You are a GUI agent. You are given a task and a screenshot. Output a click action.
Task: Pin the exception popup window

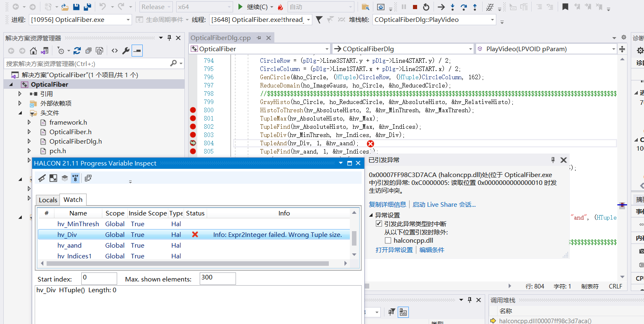553,160
